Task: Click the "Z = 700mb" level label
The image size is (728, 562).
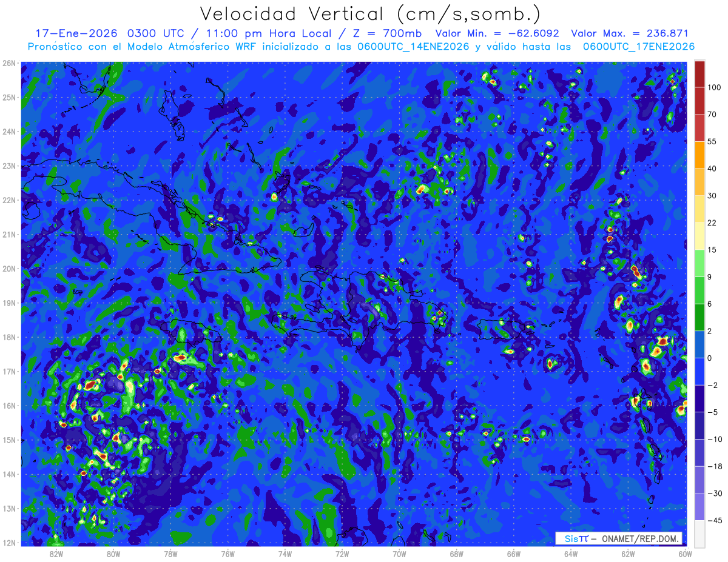Action: click(387, 33)
